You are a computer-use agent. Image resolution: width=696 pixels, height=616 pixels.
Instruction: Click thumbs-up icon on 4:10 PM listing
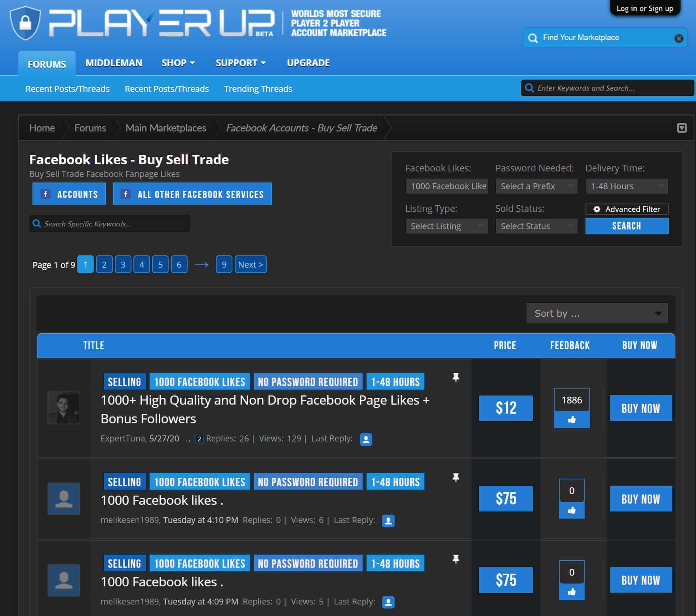pyautogui.click(x=572, y=510)
